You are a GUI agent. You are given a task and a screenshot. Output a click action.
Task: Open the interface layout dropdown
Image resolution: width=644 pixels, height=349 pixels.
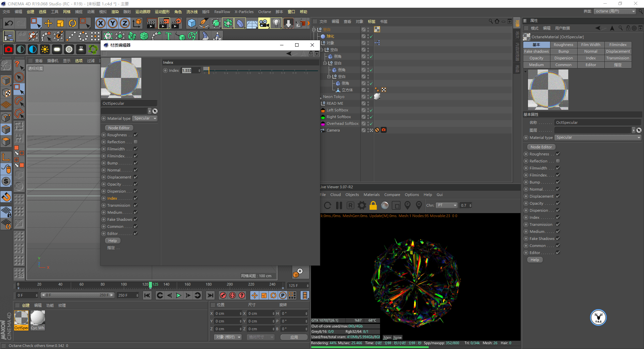[615, 11]
